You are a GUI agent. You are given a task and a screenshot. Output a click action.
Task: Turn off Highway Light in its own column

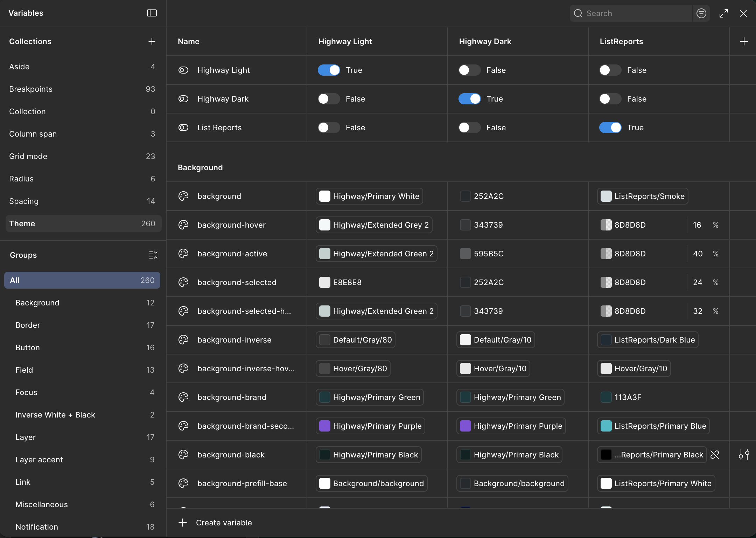pyautogui.click(x=328, y=70)
